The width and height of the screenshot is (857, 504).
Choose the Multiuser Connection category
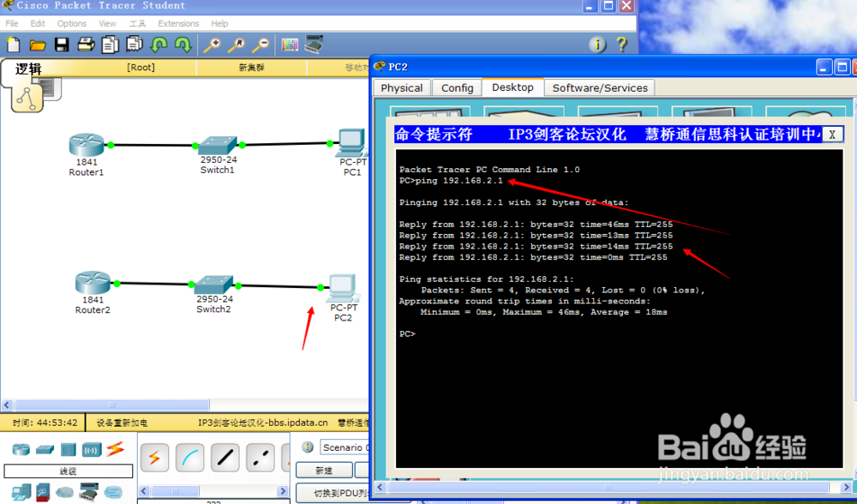113,492
